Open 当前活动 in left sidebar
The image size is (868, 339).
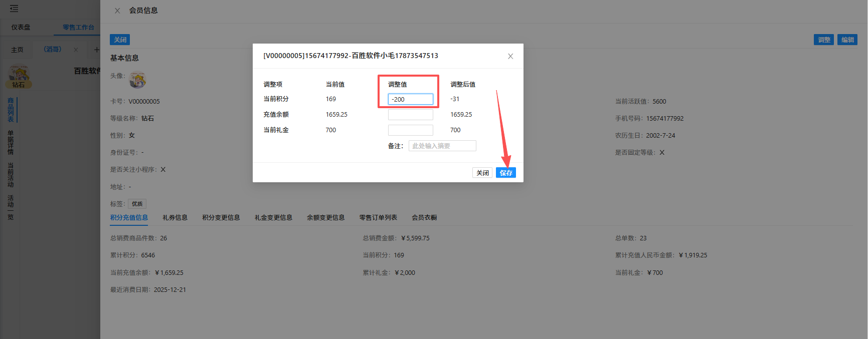[11, 175]
